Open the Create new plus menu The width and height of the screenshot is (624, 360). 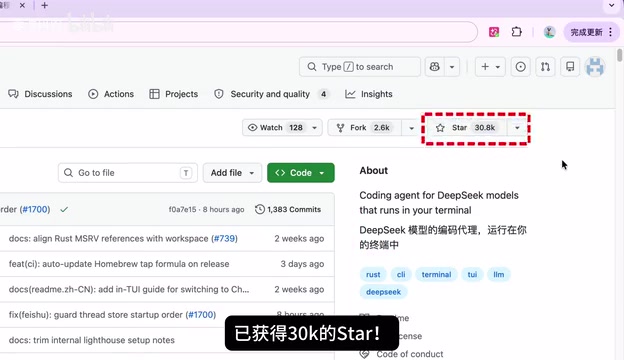(490, 67)
